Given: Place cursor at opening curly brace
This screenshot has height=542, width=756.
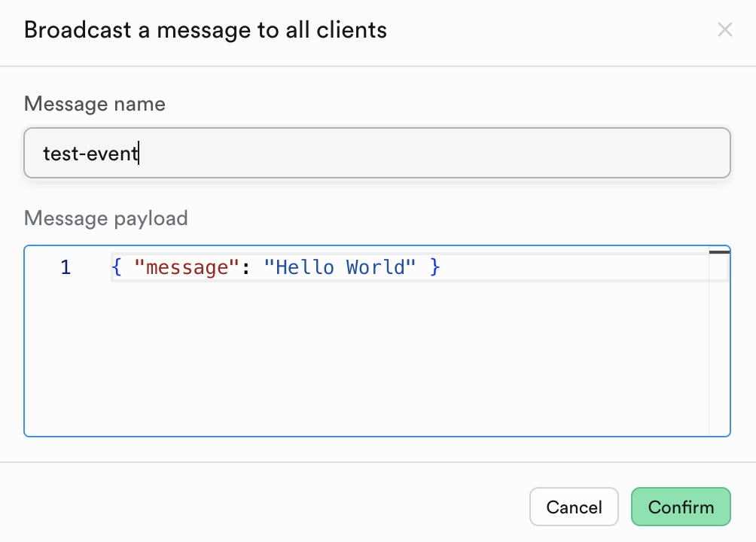Looking at the screenshot, I should coord(116,267).
